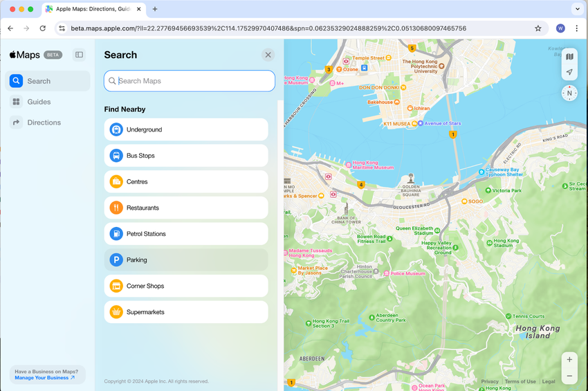This screenshot has height=391, width=588.
Task: Find nearby Parking
Action: tap(186, 260)
